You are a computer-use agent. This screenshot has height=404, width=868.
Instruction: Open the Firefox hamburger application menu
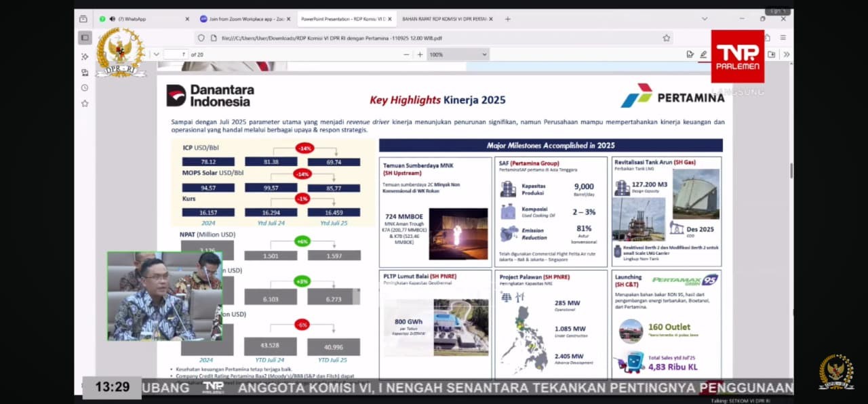click(x=783, y=38)
